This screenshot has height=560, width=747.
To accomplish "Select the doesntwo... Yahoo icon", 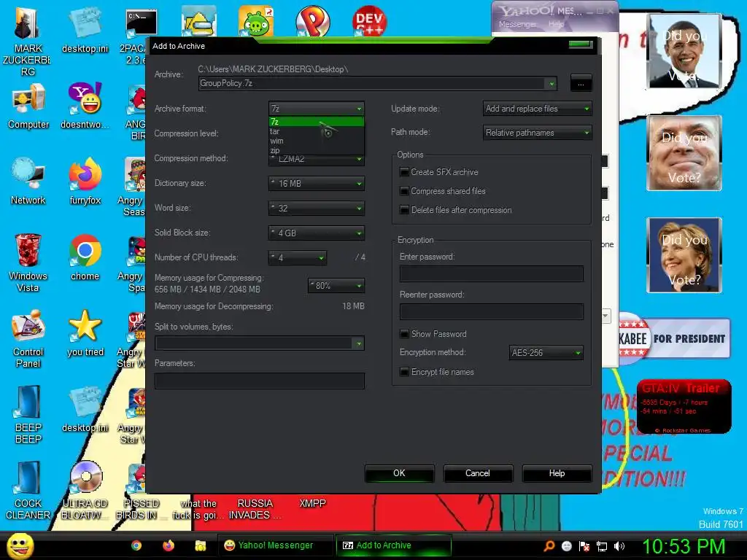I will tap(85, 106).
